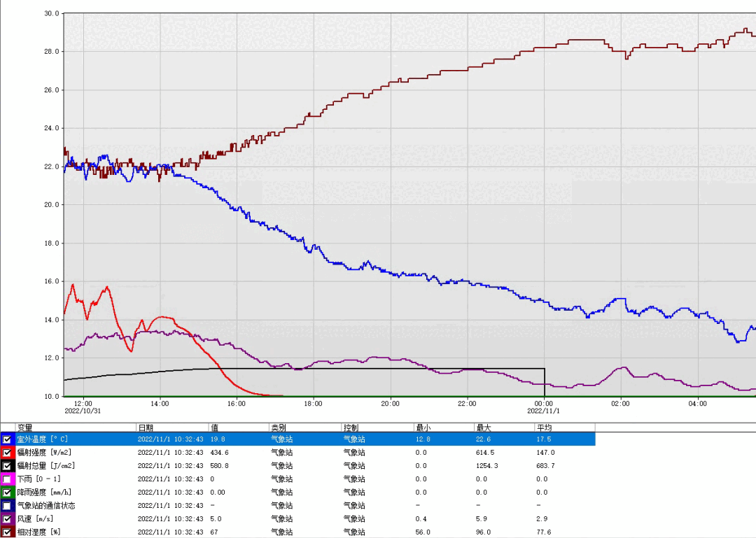Disable the 相对湿度 [%] checkbox
This screenshot has width=756, height=538.
pos(7,532)
